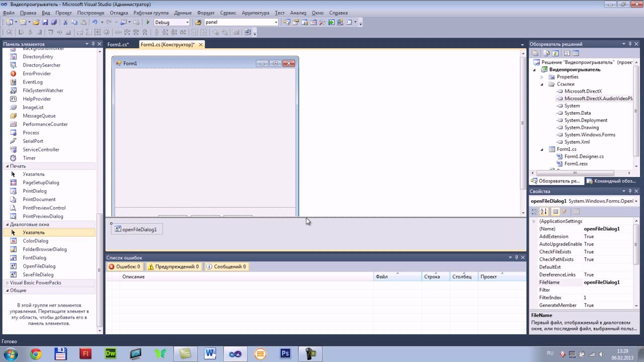This screenshot has width=644, height=362.
Task: Click the Copy toolbar icon
Action: click(74, 22)
